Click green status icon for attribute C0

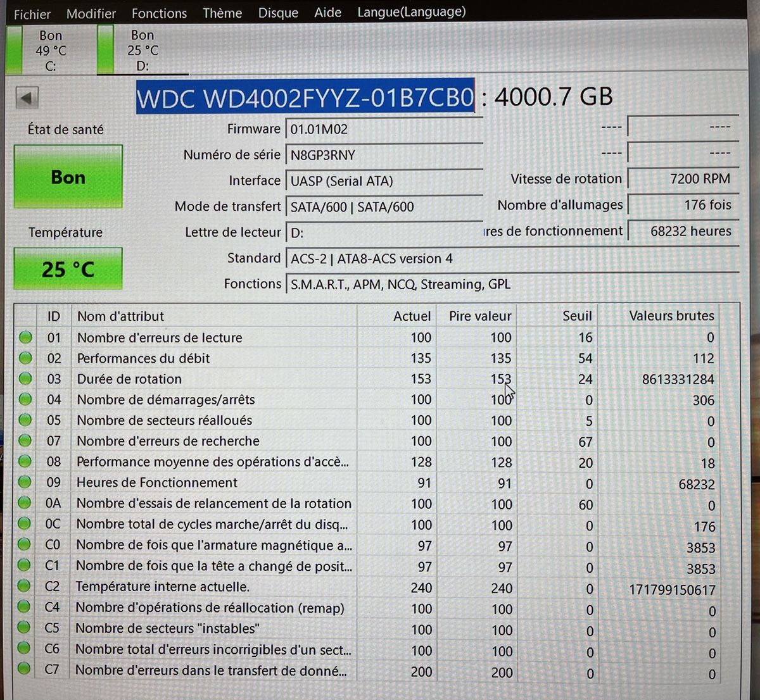(x=24, y=544)
